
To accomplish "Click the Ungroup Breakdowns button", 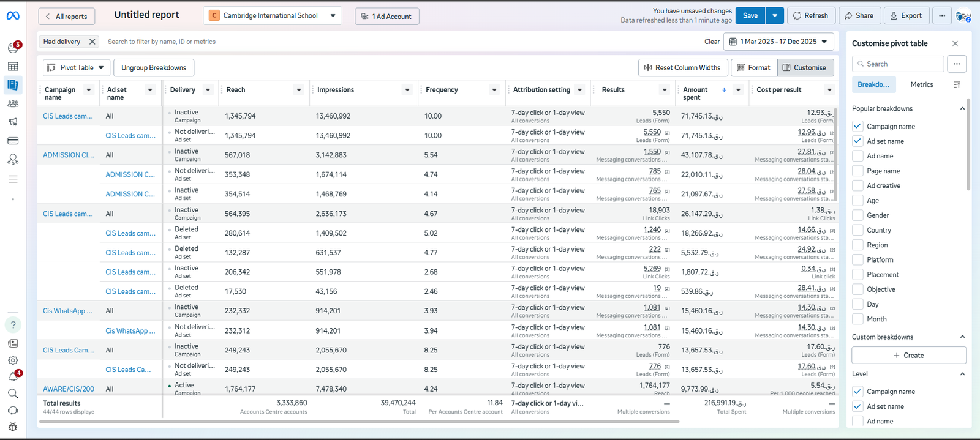I will (154, 67).
